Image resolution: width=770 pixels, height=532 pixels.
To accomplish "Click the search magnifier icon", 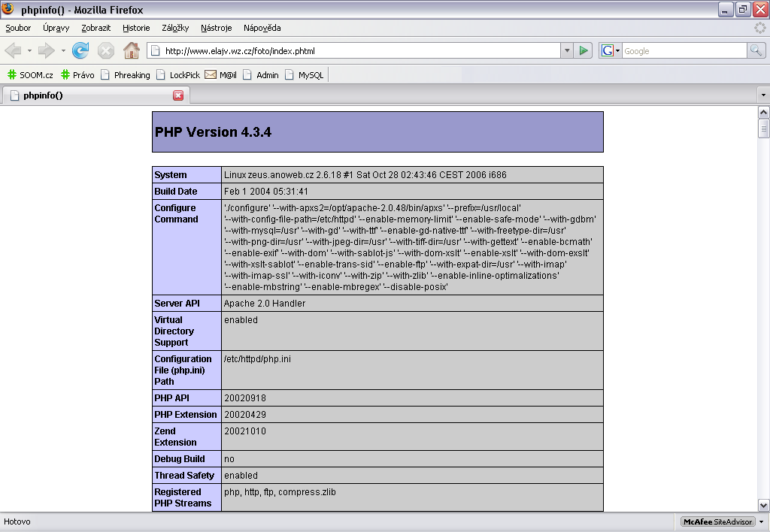I will tap(756, 51).
